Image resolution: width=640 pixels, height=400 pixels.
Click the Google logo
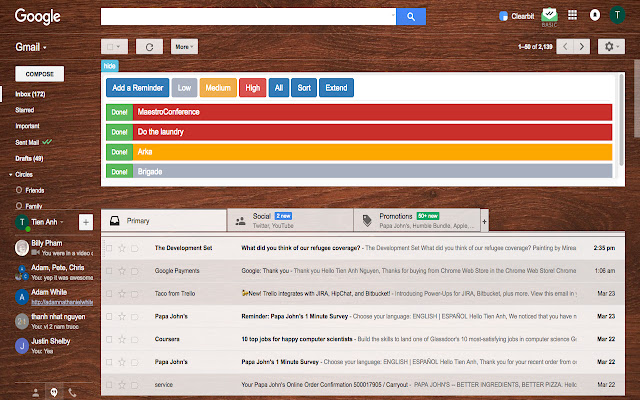(x=38, y=17)
